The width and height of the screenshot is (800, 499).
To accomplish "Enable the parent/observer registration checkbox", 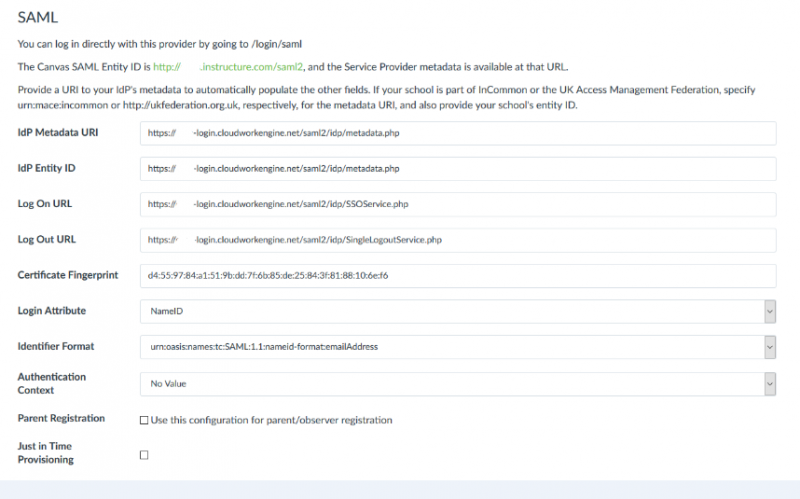I will (x=144, y=420).
